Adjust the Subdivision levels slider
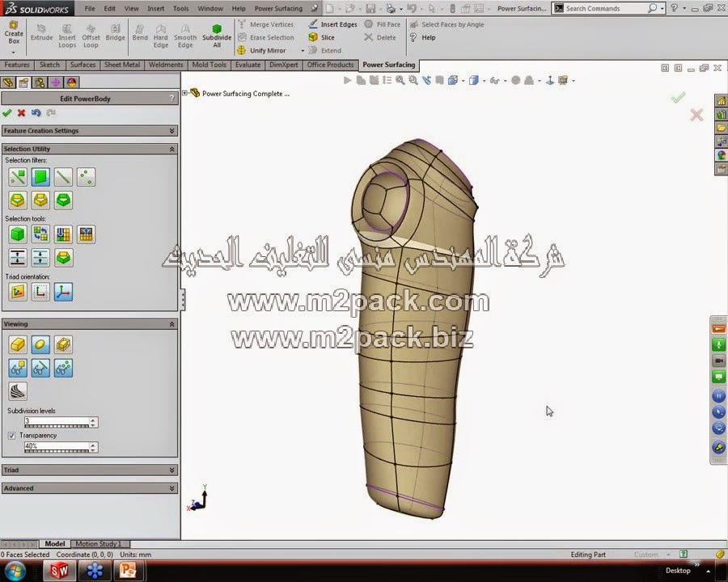This screenshot has height=582, width=728. click(x=57, y=425)
